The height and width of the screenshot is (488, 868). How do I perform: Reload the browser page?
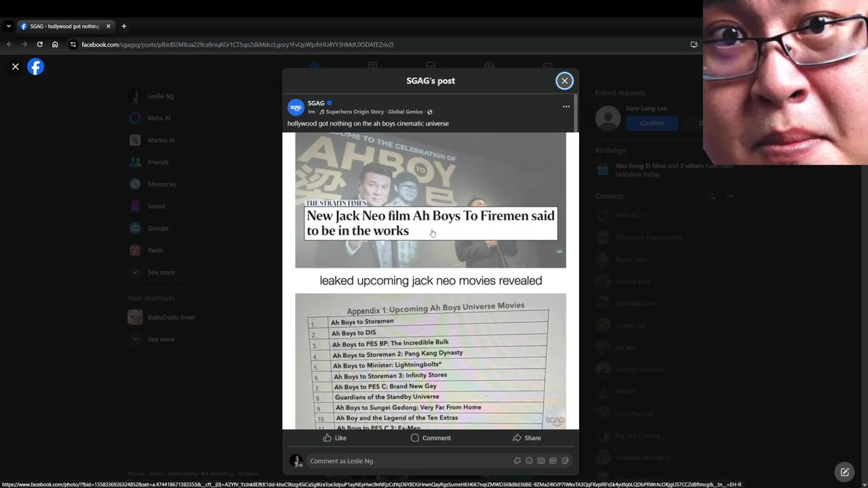tap(39, 45)
